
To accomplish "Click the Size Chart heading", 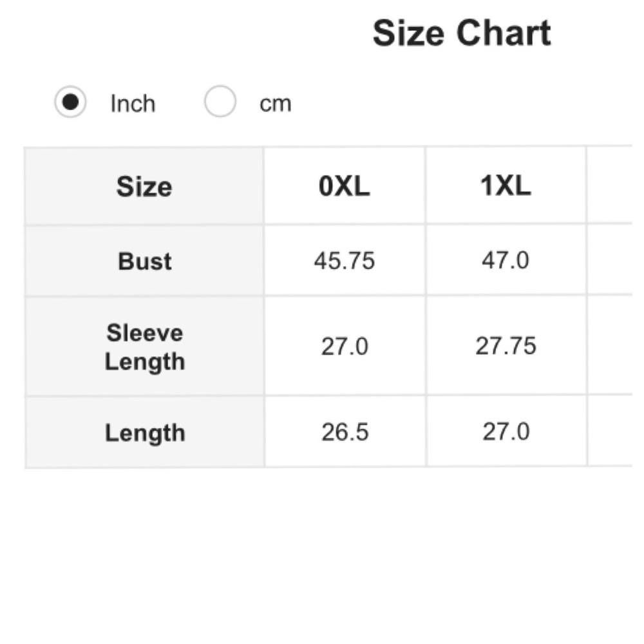I will (x=462, y=33).
